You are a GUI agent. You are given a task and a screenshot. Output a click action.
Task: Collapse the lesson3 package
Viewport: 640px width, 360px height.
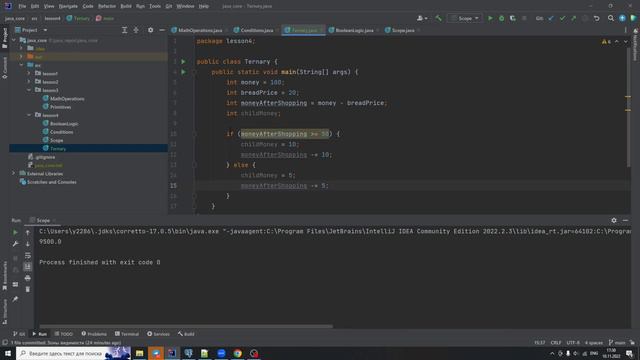pos(29,90)
